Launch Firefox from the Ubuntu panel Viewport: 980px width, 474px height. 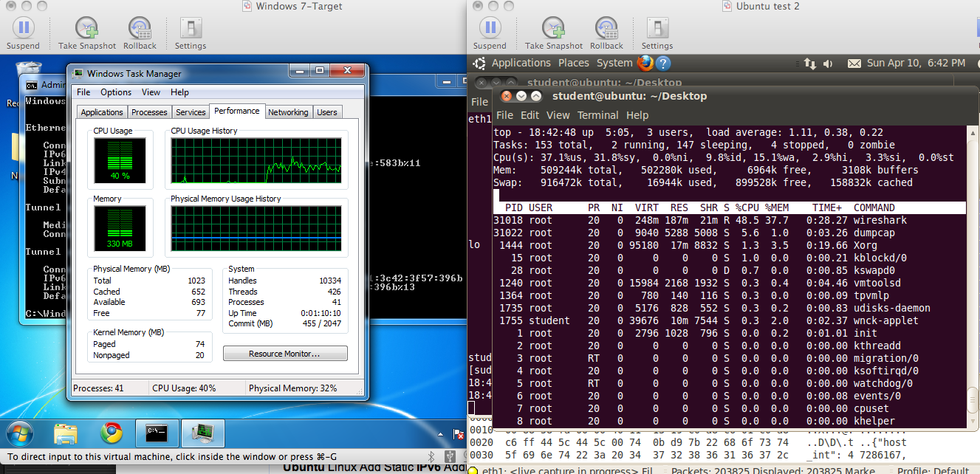coord(645,63)
